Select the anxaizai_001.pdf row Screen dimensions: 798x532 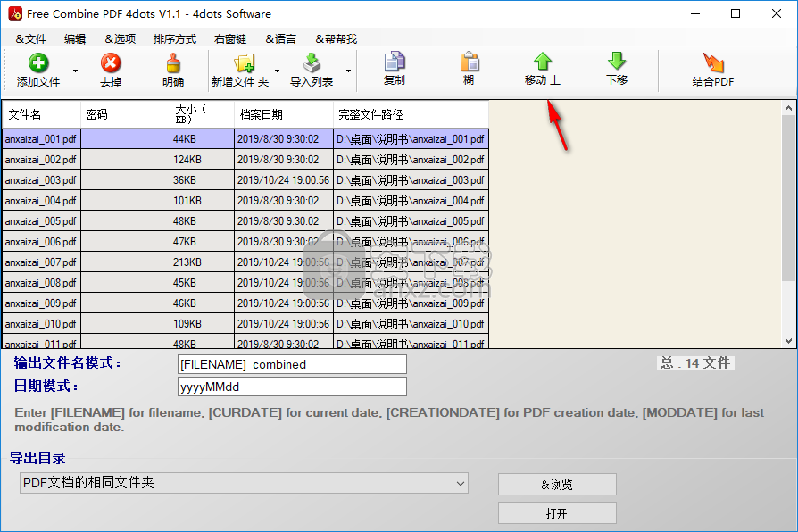245,139
